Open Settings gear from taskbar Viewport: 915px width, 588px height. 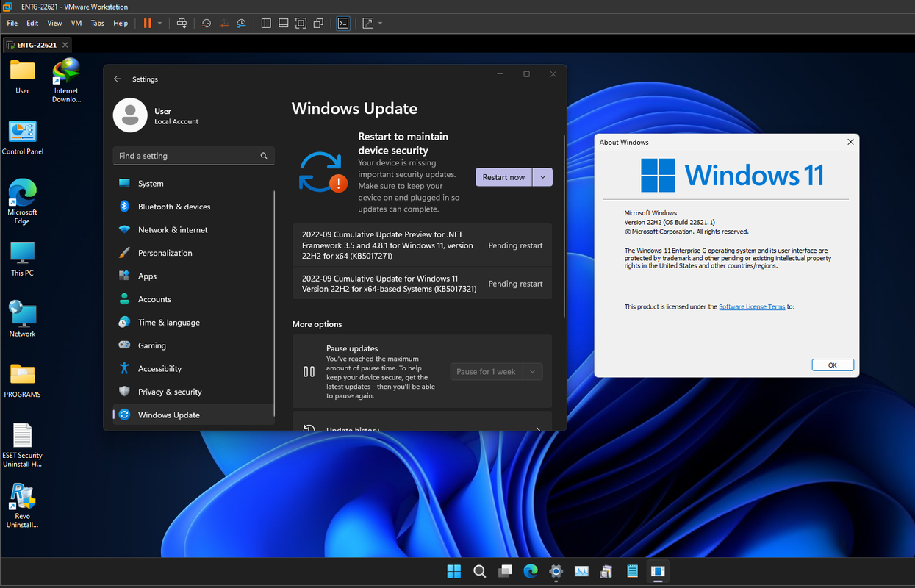coord(556,571)
